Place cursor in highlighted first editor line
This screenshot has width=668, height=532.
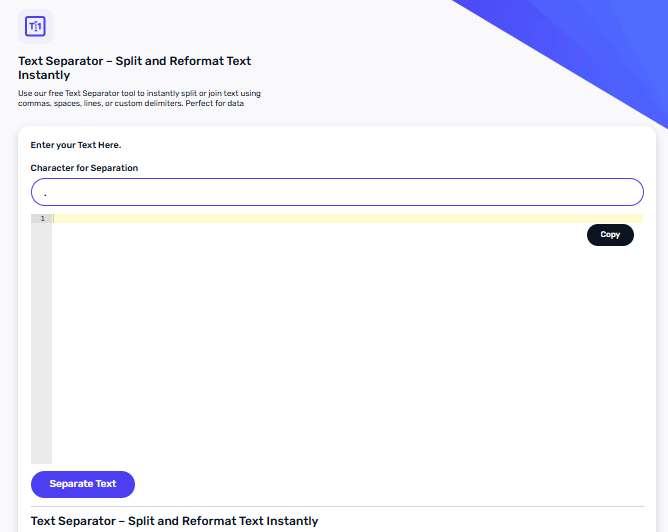(348, 219)
